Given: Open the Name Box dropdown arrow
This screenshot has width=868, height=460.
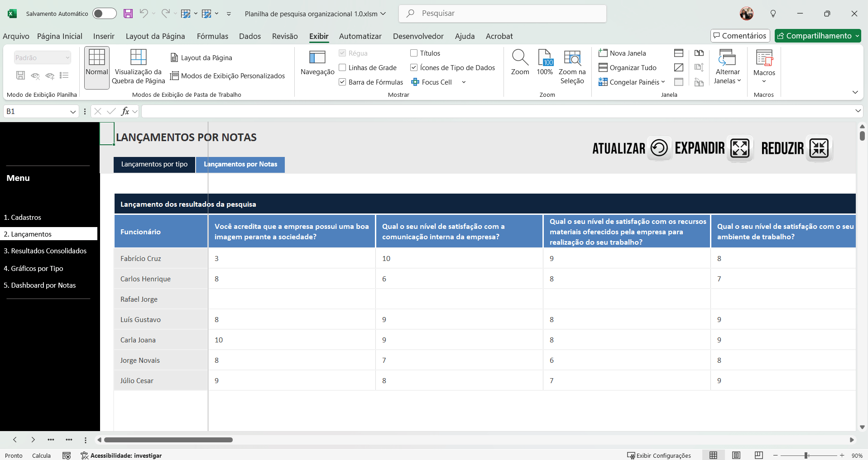Looking at the screenshot, I should click(73, 112).
